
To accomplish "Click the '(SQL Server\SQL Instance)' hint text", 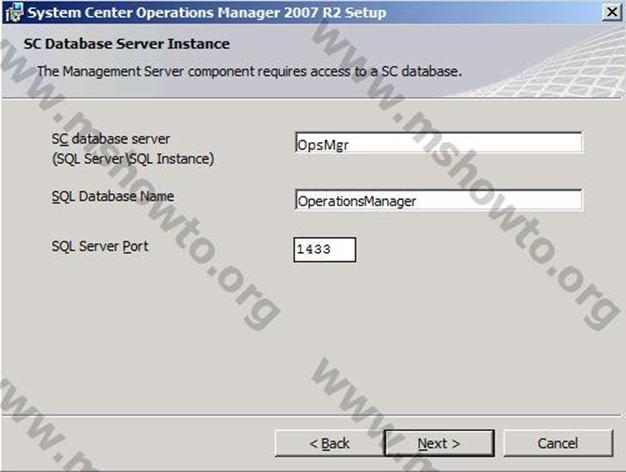I will (133, 159).
